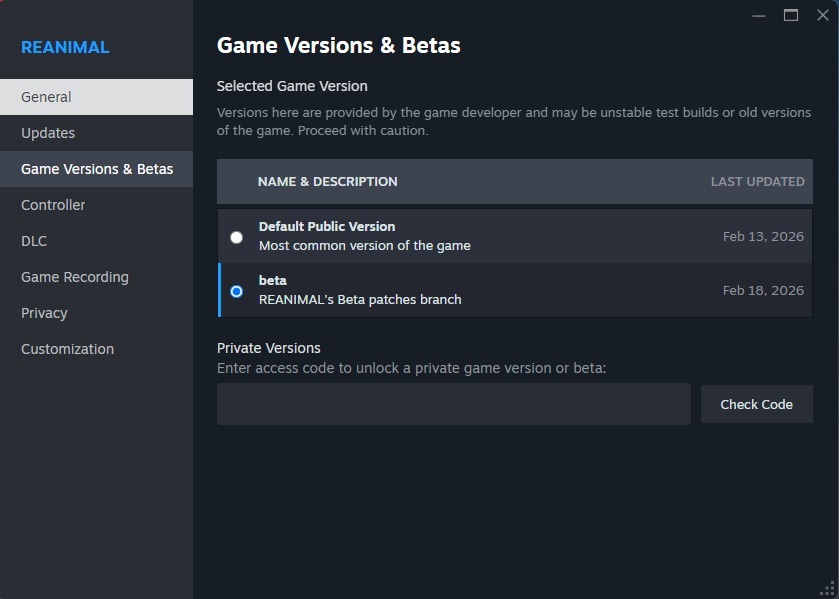The height and width of the screenshot is (599, 839).
Task: Close the REANIMAL properties window
Action: [823, 15]
